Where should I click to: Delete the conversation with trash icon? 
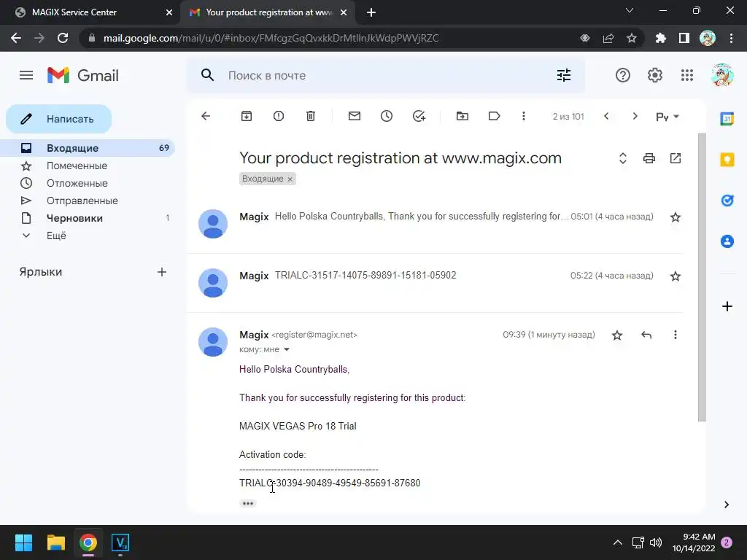(311, 116)
